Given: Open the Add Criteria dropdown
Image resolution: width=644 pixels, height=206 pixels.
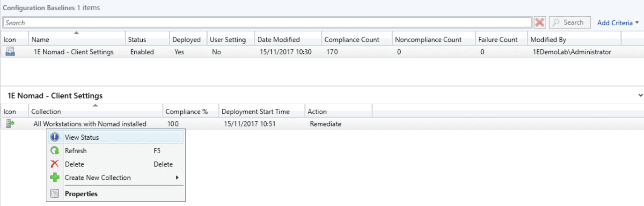Looking at the screenshot, I should [618, 22].
